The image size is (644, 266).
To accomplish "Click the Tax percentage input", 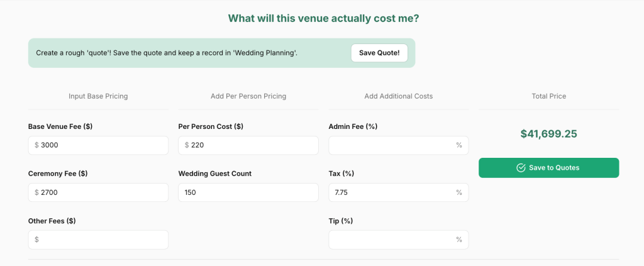I will coord(390,192).
